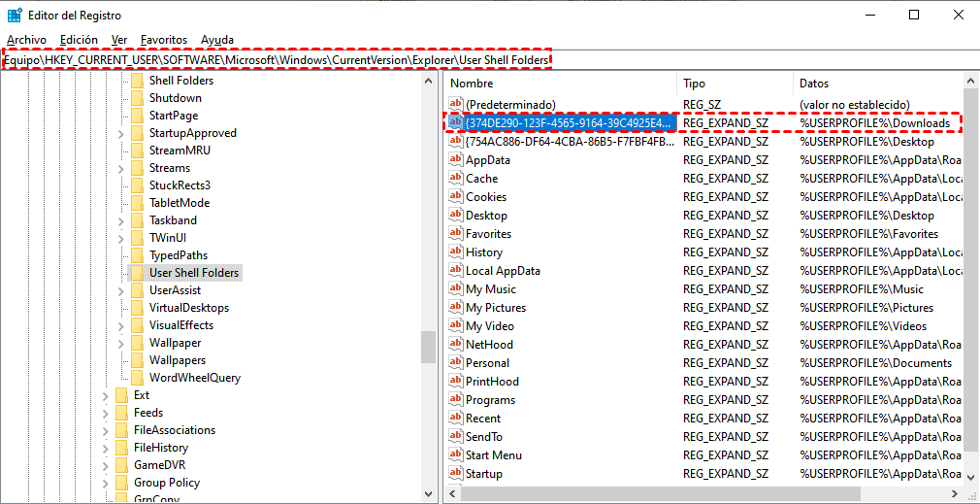Expand the Feeds key
The height and width of the screenshot is (504, 980).
(x=106, y=414)
